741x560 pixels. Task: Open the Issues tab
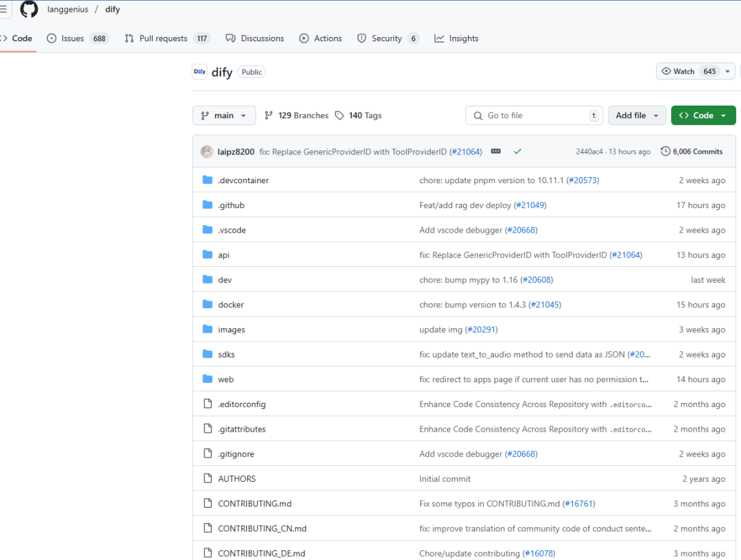tap(78, 38)
